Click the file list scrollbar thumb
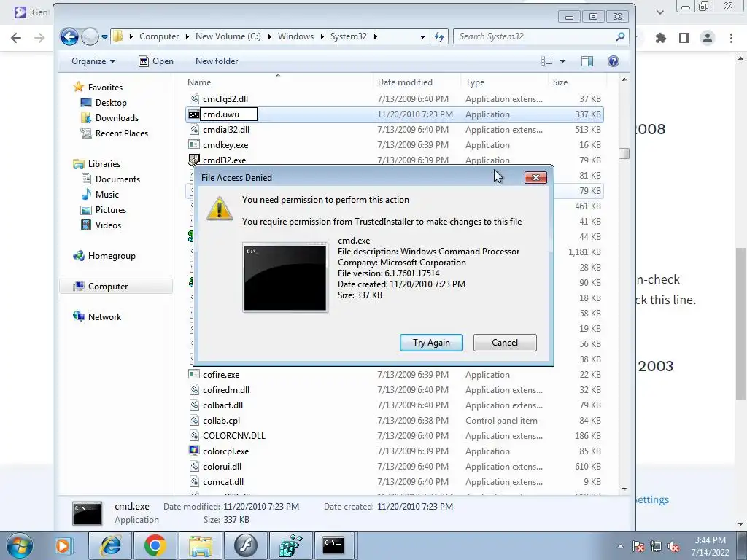This screenshot has width=747, height=560. point(624,153)
